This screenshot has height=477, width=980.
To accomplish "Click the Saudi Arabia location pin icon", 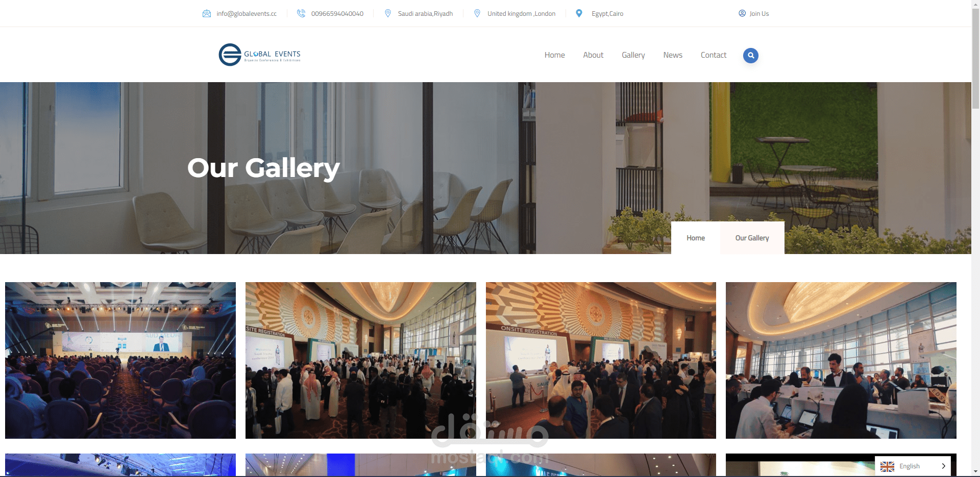I will point(388,13).
